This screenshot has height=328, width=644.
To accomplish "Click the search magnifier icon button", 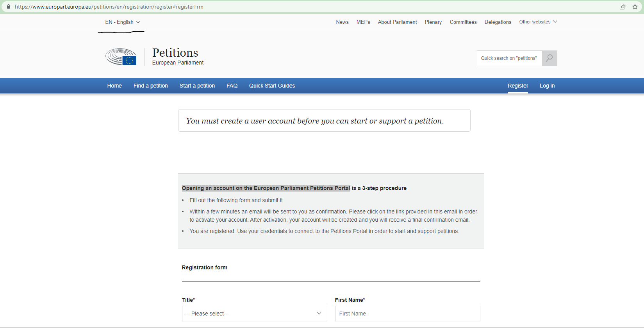I will pos(549,58).
